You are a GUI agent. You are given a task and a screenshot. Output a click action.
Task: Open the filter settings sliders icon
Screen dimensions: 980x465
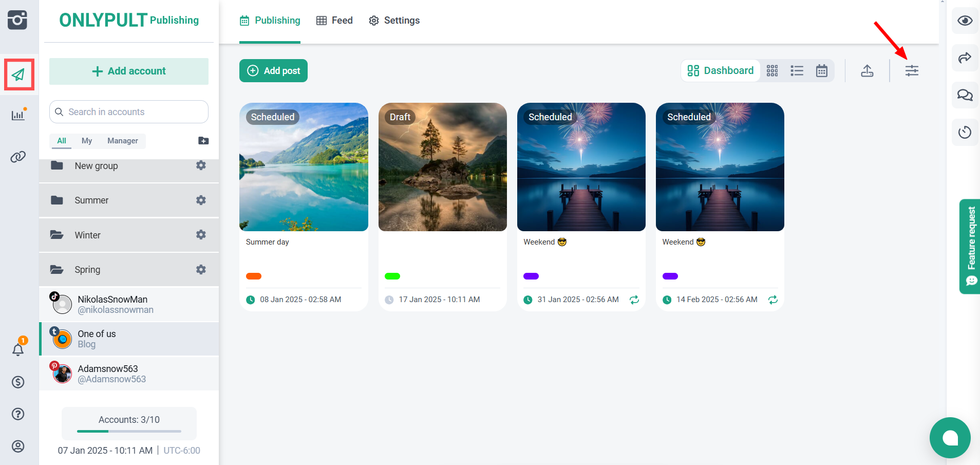[912, 71]
